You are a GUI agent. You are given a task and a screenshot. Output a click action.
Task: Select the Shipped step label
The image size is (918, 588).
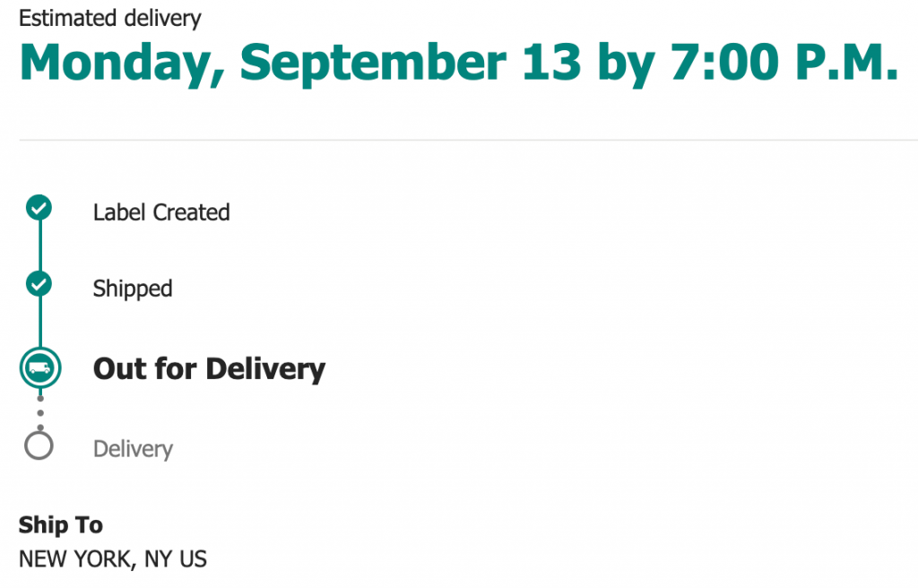(x=133, y=289)
